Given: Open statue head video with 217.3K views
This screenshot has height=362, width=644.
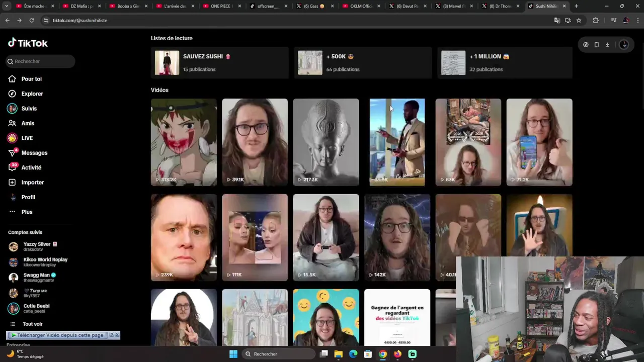Looking at the screenshot, I should coord(326,142).
